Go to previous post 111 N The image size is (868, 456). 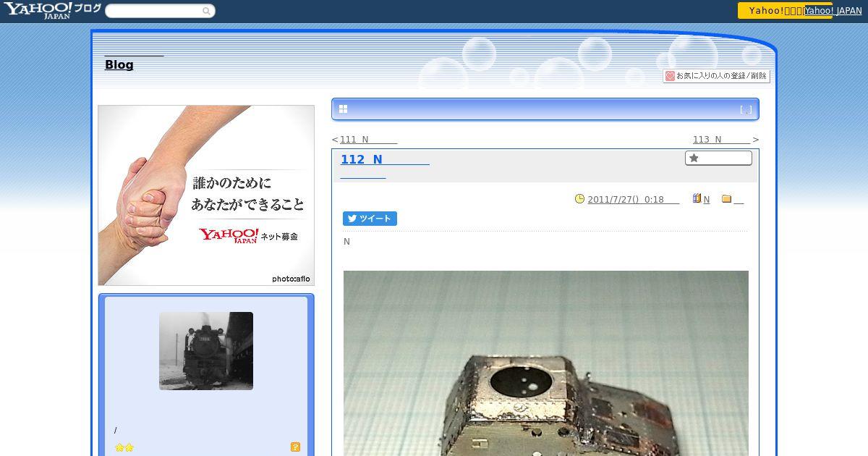pyautogui.click(x=368, y=140)
